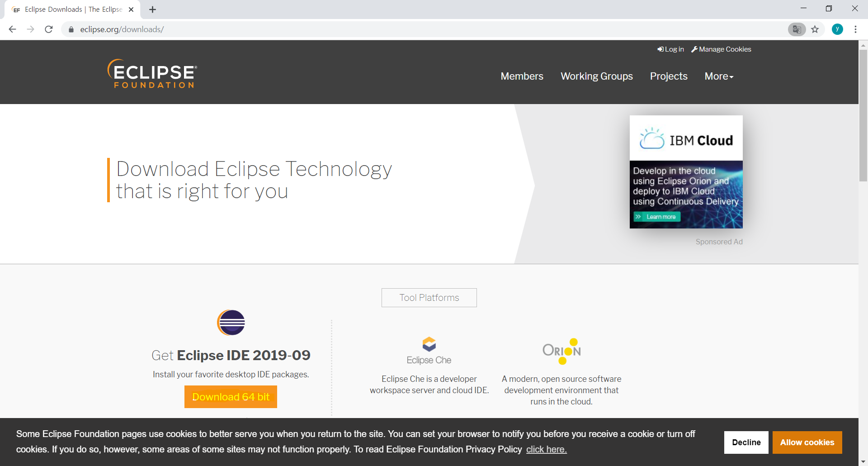Open the Projects menu item

tap(669, 76)
